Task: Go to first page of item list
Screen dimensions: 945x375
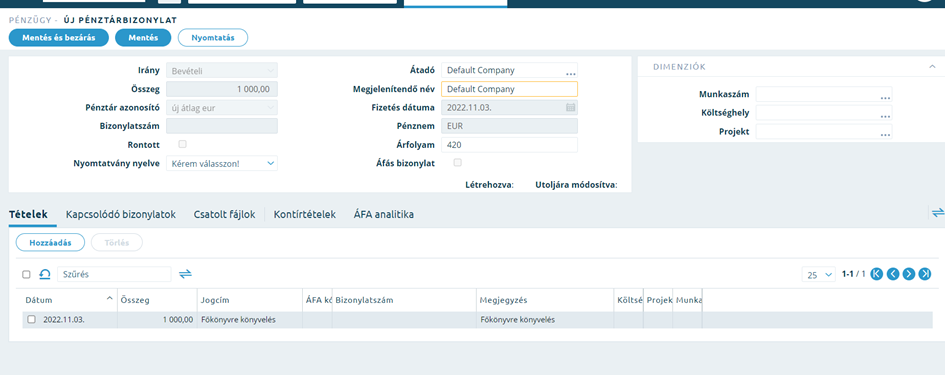Action: pyautogui.click(x=877, y=274)
